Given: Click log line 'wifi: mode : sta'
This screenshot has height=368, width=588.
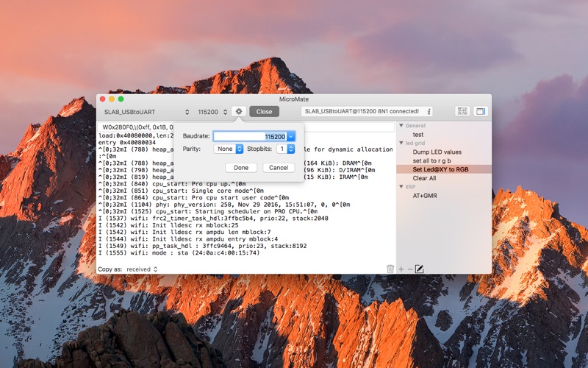Looking at the screenshot, I should click(179, 252).
